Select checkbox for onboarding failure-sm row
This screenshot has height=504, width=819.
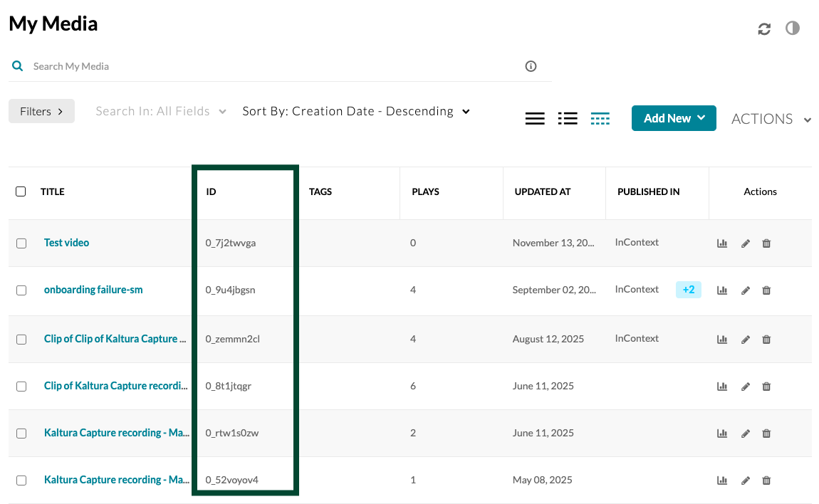(x=21, y=290)
